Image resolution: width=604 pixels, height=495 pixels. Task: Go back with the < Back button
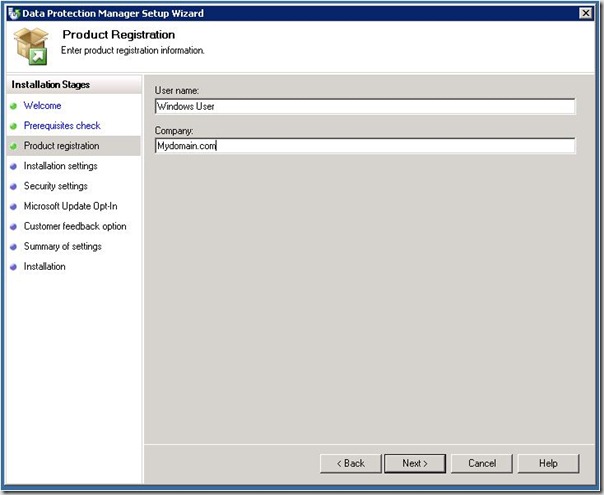pos(351,463)
